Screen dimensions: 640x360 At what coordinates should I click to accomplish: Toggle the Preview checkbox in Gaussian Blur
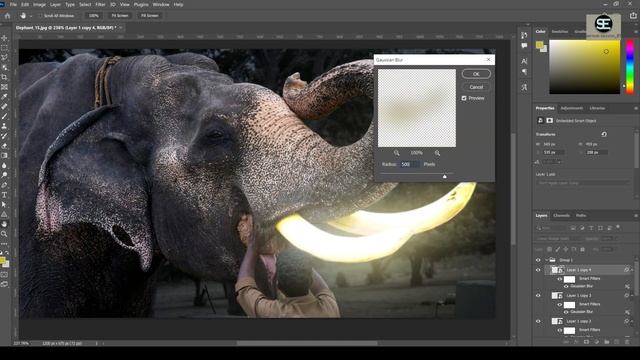coord(464,98)
